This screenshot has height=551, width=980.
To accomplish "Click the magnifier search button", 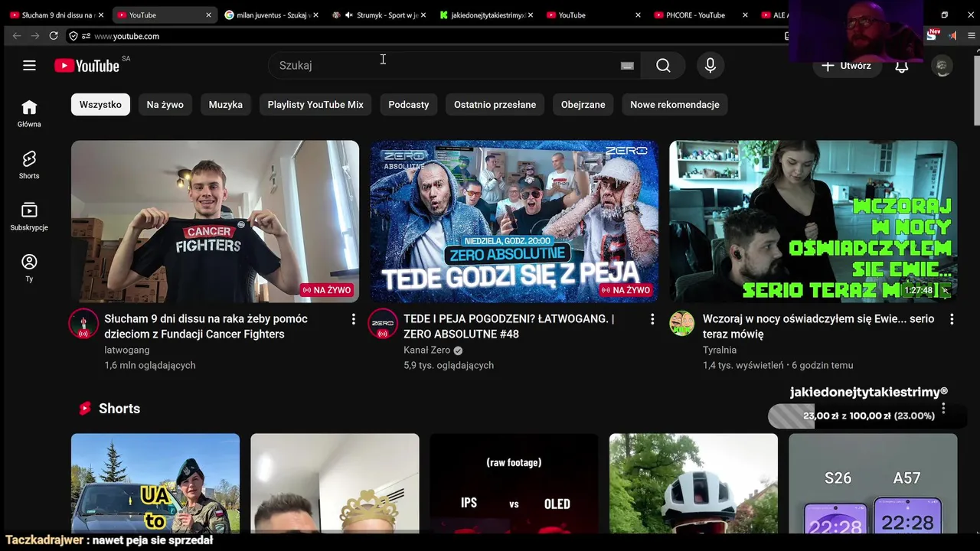I will pyautogui.click(x=663, y=66).
